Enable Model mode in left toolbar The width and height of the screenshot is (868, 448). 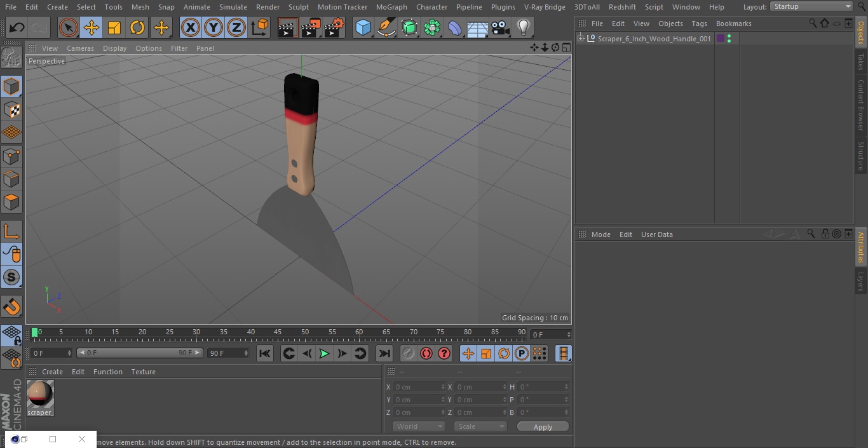click(11, 86)
